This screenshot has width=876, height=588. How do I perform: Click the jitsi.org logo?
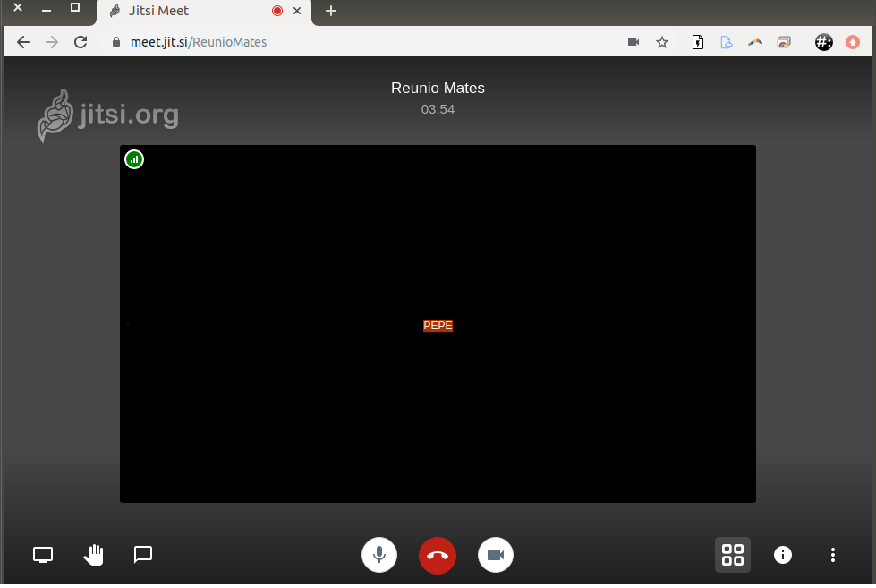tap(108, 115)
